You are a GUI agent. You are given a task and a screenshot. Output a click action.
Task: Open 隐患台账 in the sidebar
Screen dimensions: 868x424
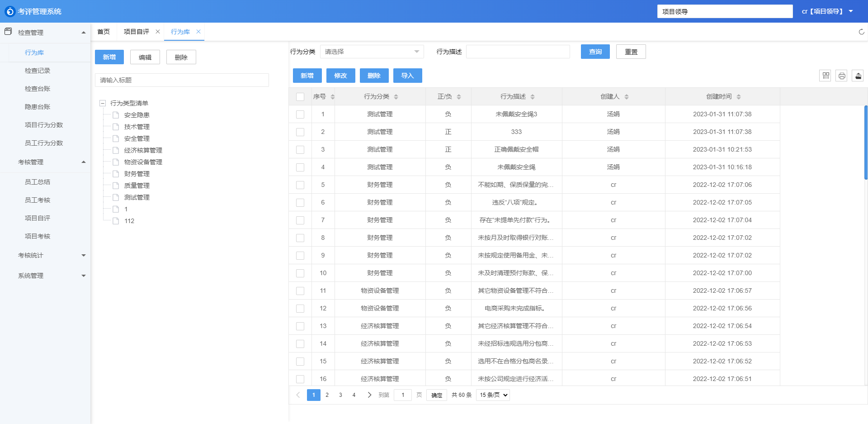click(x=38, y=107)
